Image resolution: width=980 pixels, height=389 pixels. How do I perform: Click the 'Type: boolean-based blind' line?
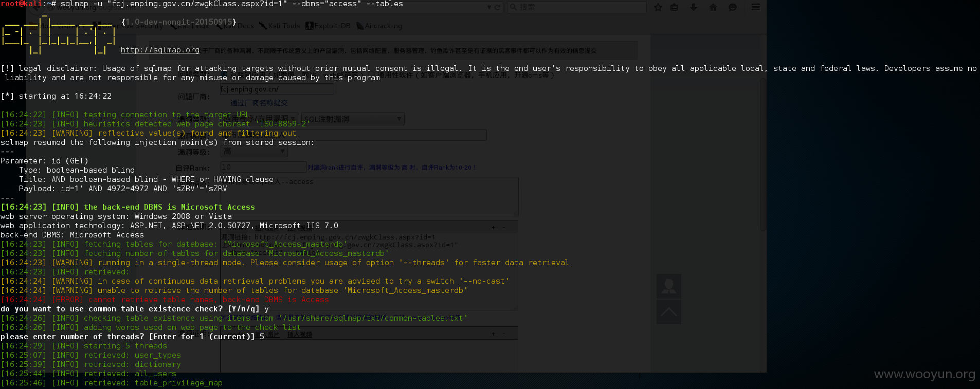coord(77,170)
